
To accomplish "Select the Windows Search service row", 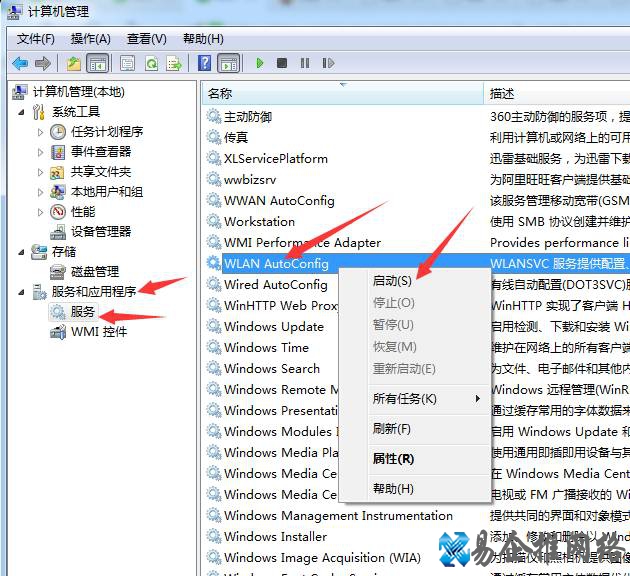I will (x=272, y=368).
